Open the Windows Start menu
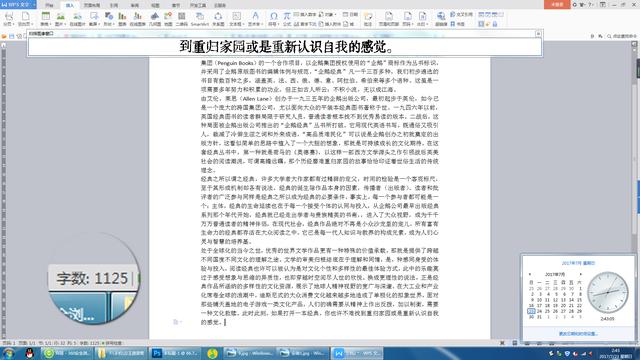This screenshot has height=360, width=640. 9,353
